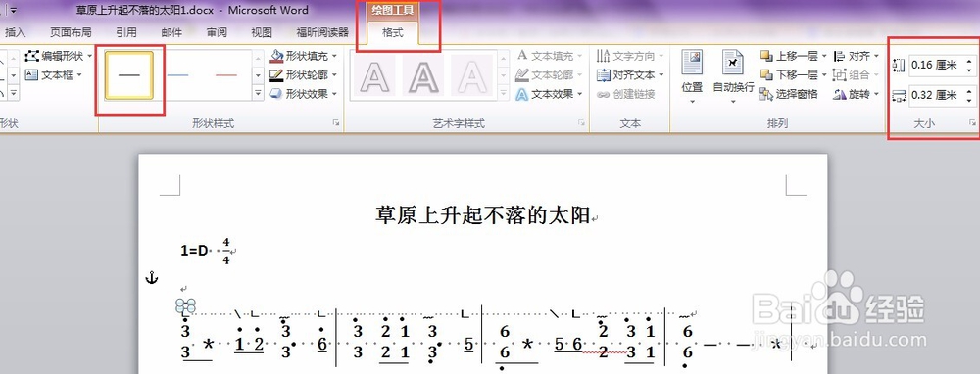The height and width of the screenshot is (374, 980).
Task: Open the 页面布局 tab
Action: point(71,32)
